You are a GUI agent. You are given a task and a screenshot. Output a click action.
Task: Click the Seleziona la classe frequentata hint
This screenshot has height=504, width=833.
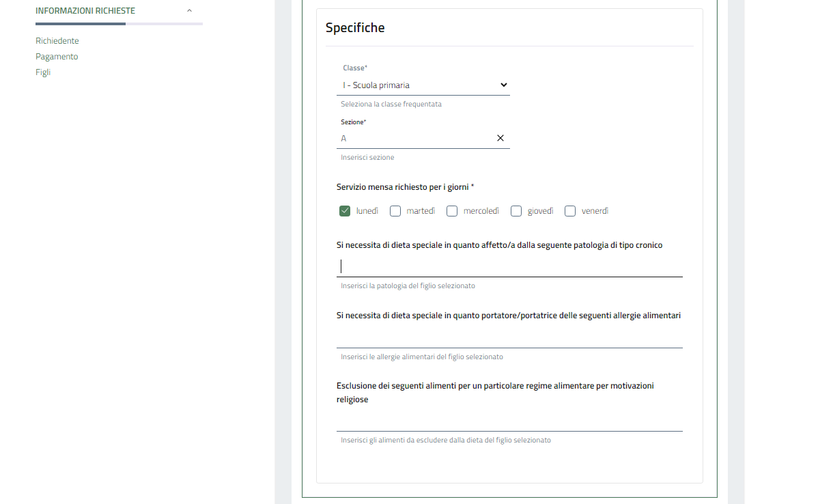coord(391,104)
